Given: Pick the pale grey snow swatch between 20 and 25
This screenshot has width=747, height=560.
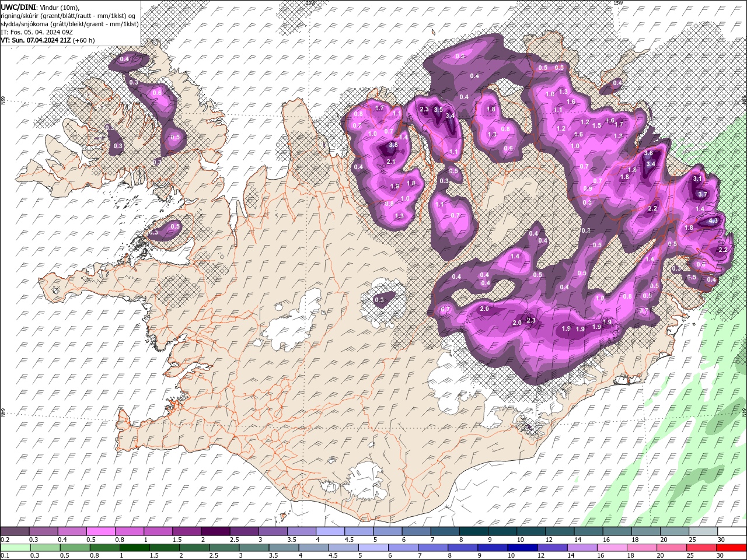Looking at the screenshot, I should pos(675,531).
